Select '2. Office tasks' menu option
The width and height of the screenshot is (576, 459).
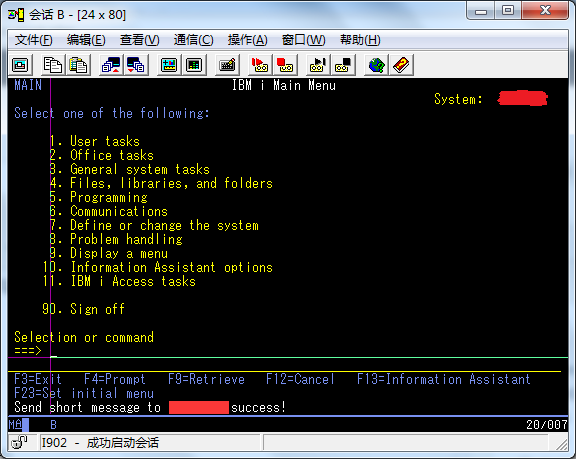click(101, 155)
